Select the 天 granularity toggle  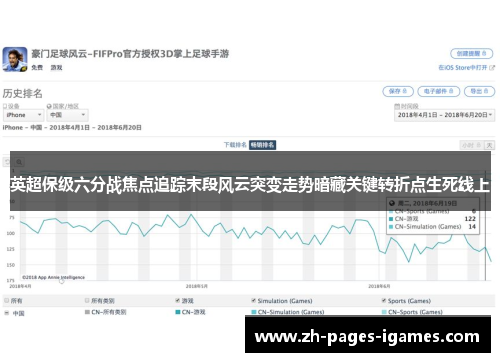(x=489, y=145)
